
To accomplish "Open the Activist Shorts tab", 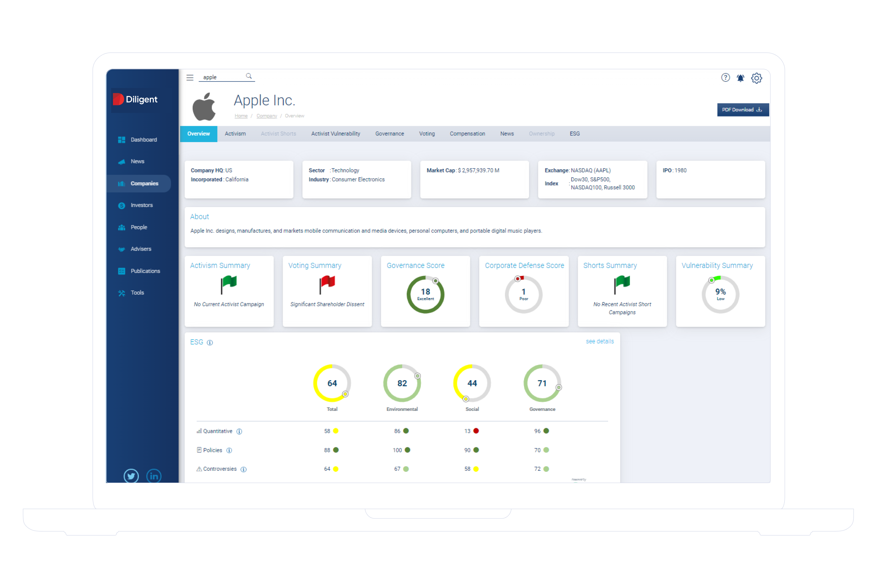I will [x=278, y=134].
